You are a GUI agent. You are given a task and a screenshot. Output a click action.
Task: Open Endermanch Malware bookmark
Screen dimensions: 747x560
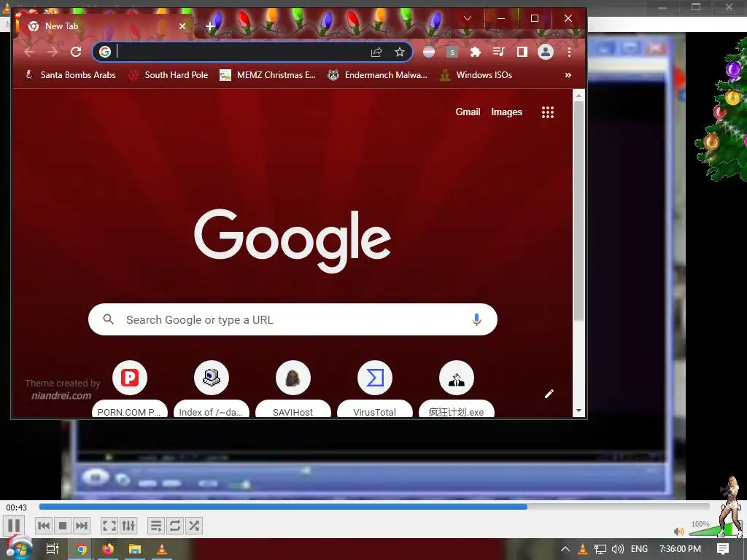coord(377,75)
